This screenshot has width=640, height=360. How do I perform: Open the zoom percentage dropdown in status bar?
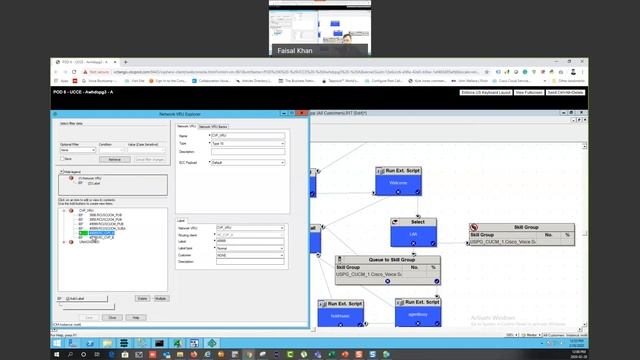[512, 335]
